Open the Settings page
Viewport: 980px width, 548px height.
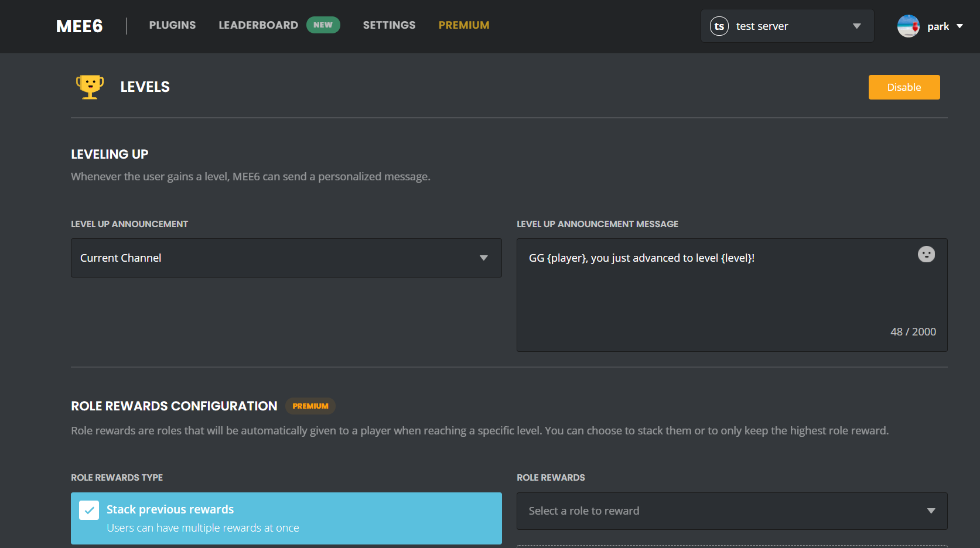pyautogui.click(x=389, y=25)
